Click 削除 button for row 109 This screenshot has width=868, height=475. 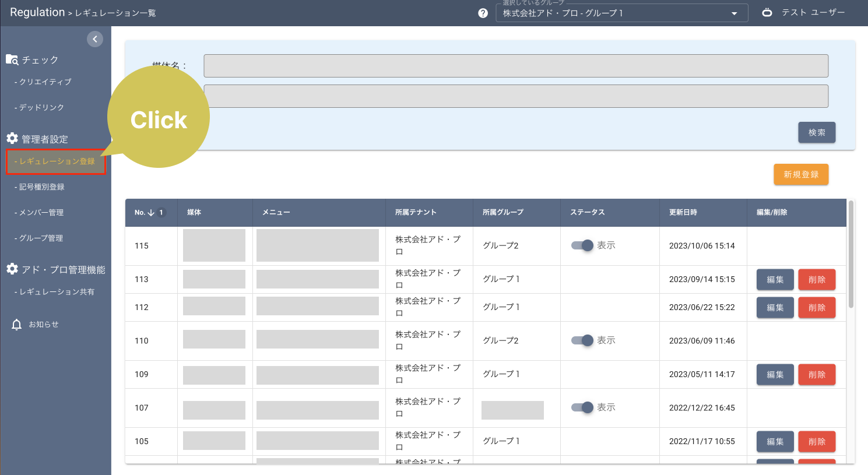(x=816, y=375)
